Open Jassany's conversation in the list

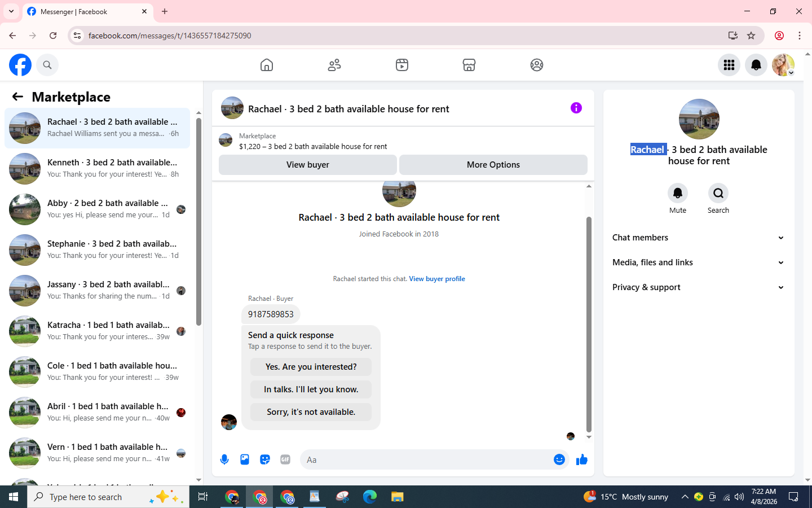pyautogui.click(x=97, y=291)
